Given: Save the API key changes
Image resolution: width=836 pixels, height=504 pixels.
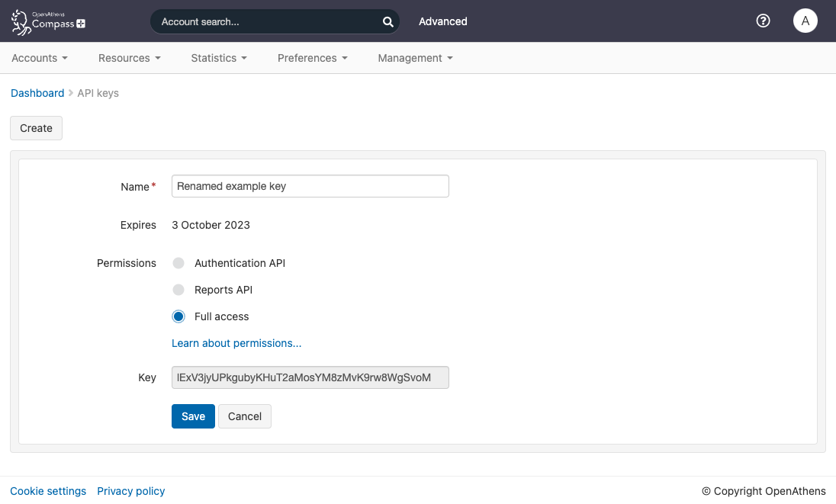Looking at the screenshot, I should 193,416.
